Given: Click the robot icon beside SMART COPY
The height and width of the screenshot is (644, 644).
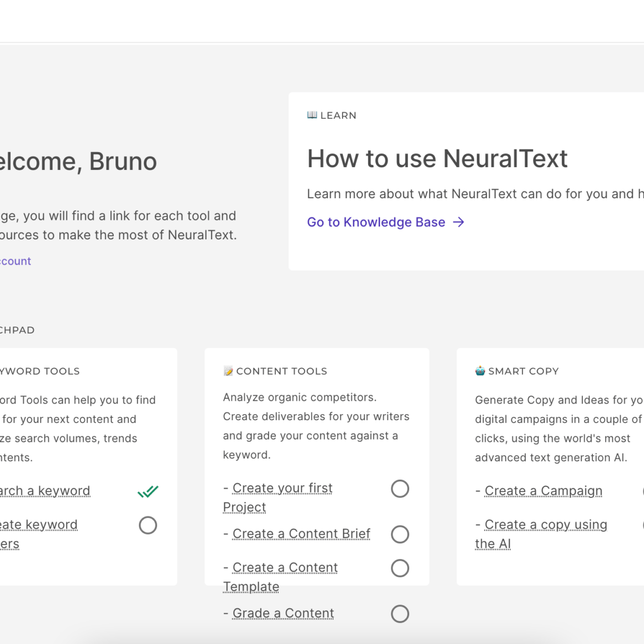Looking at the screenshot, I should click(480, 371).
